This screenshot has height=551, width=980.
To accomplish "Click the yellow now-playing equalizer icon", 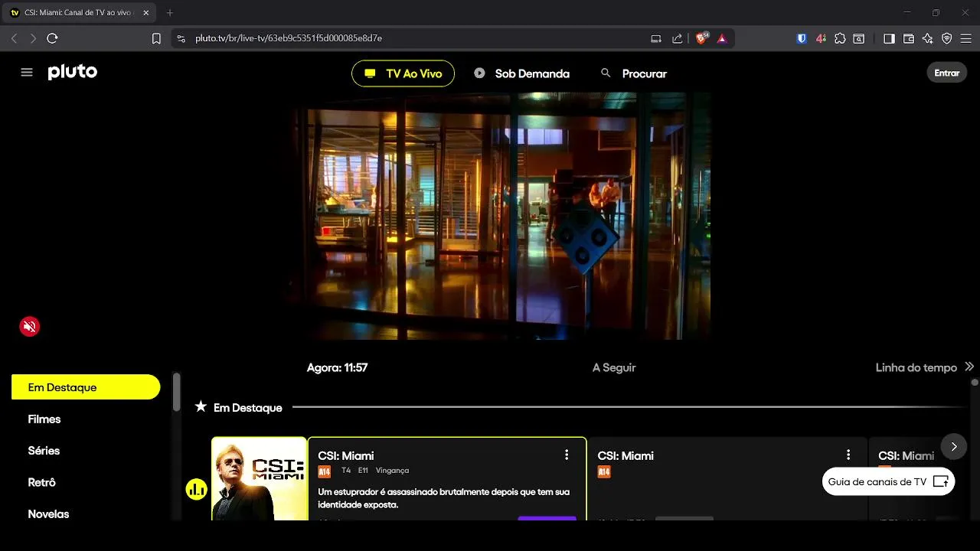I will tap(197, 490).
